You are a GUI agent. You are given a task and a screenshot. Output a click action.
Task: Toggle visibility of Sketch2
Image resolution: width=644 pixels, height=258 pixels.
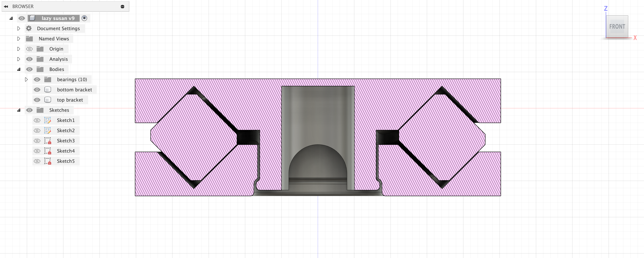(x=37, y=130)
